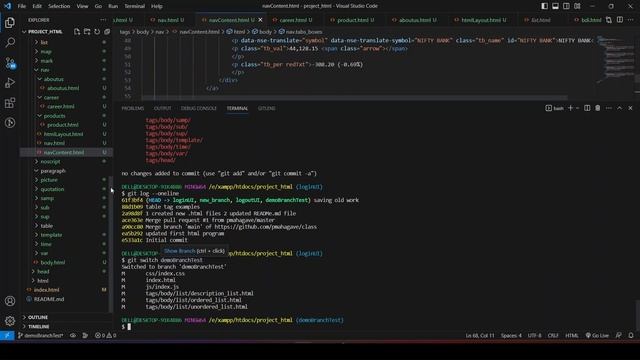Click UTF-8 encoding in status bar

534,336
